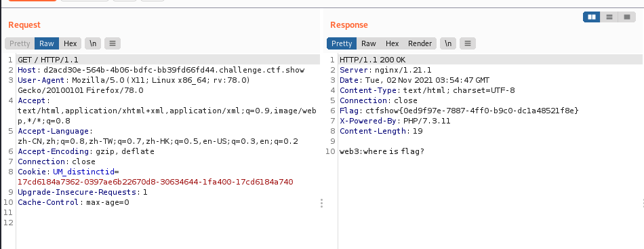The width and height of the screenshot is (644, 249).
Task: Select Raw tab in Response panel
Action: [368, 43]
